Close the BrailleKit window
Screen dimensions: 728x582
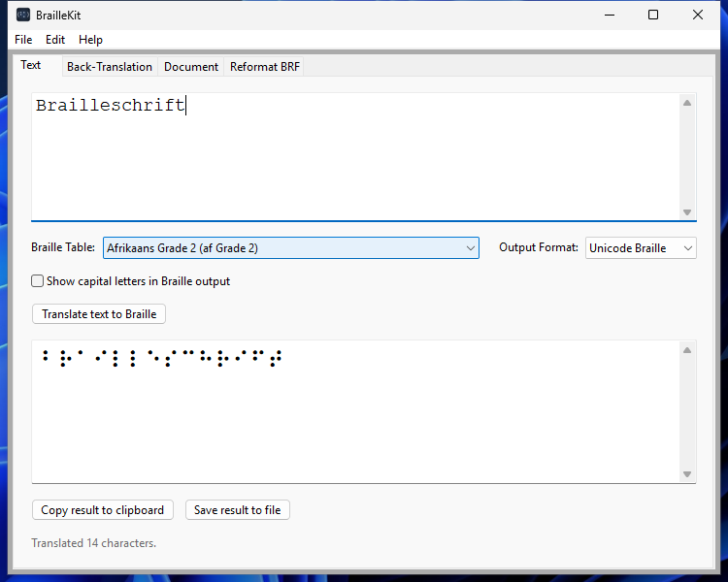(697, 15)
